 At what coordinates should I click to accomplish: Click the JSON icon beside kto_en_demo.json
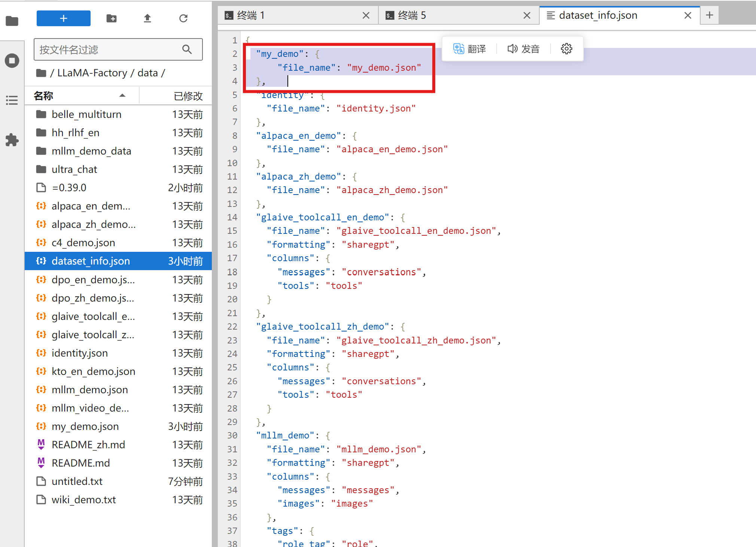(41, 371)
